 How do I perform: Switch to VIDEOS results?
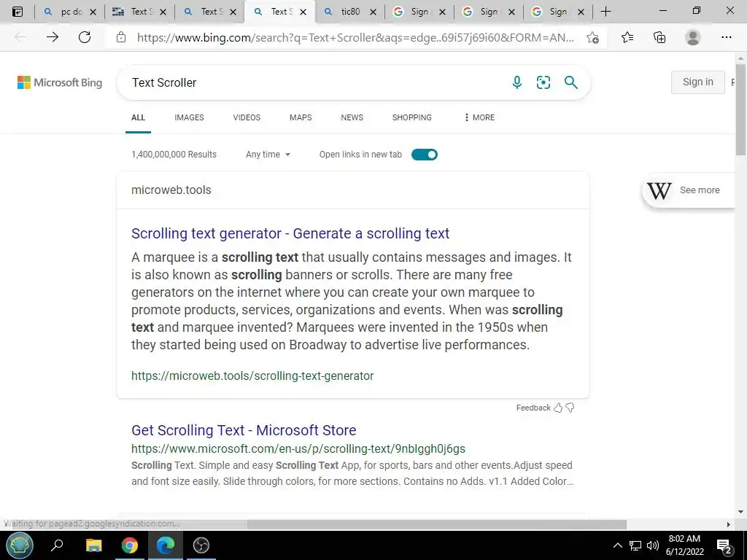coord(247,117)
